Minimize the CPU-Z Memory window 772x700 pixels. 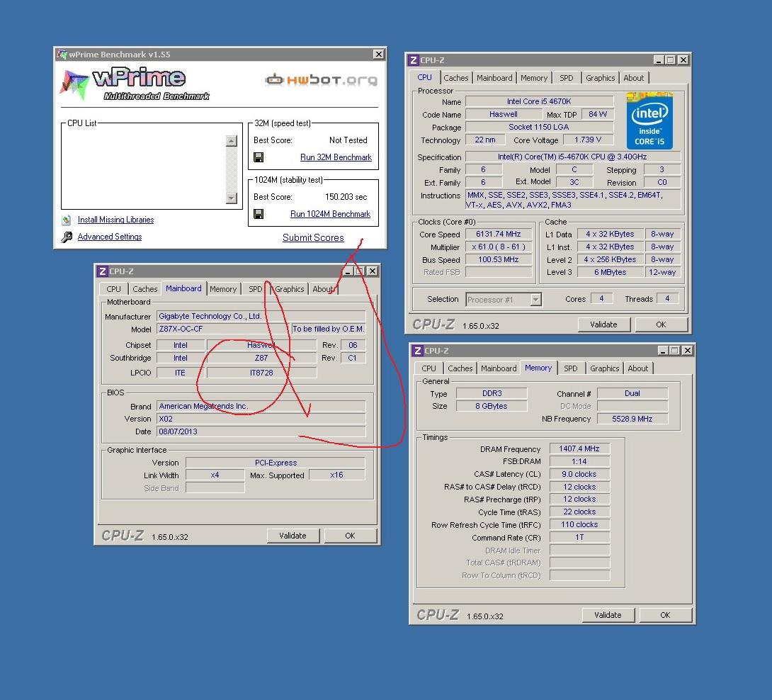click(x=663, y=350)
